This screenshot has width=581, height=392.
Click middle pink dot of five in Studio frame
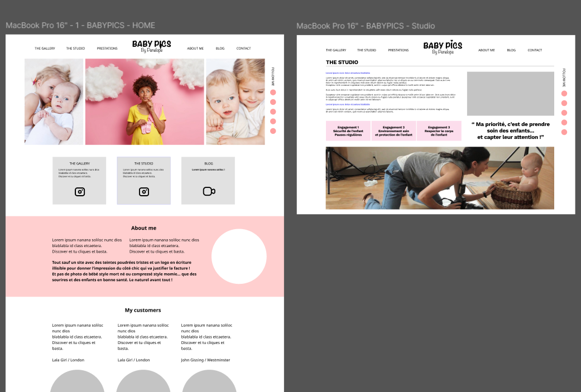tap(564, 113)
